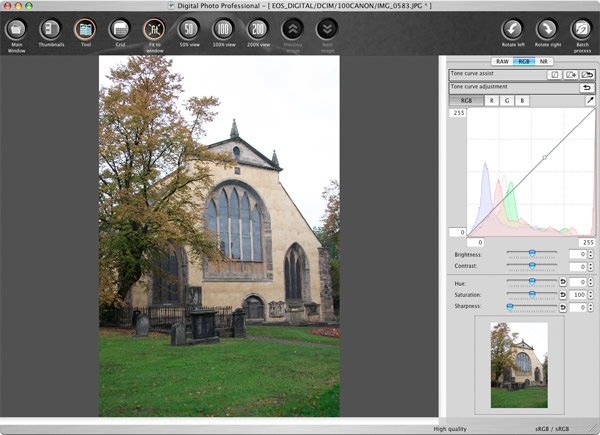Switch to the RAW tab
This screenshot has height=435, width=600.
pyautogui.click(x=502, y=61)
